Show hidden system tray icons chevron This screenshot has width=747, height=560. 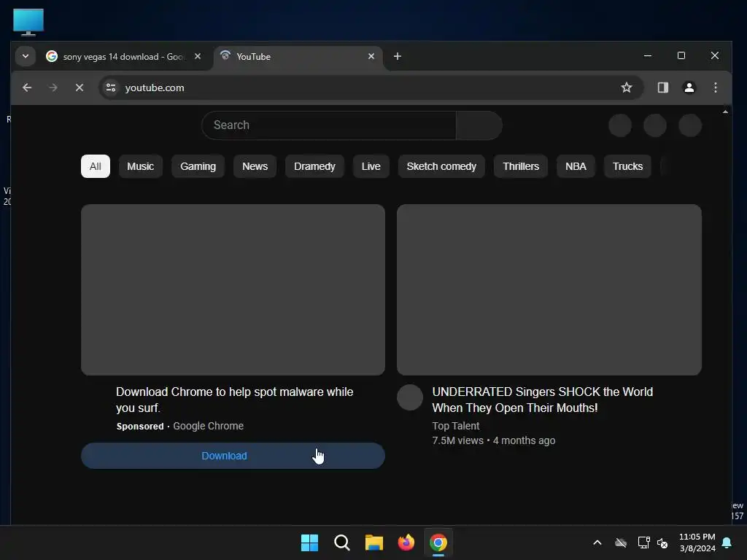(x=597, y=542)
